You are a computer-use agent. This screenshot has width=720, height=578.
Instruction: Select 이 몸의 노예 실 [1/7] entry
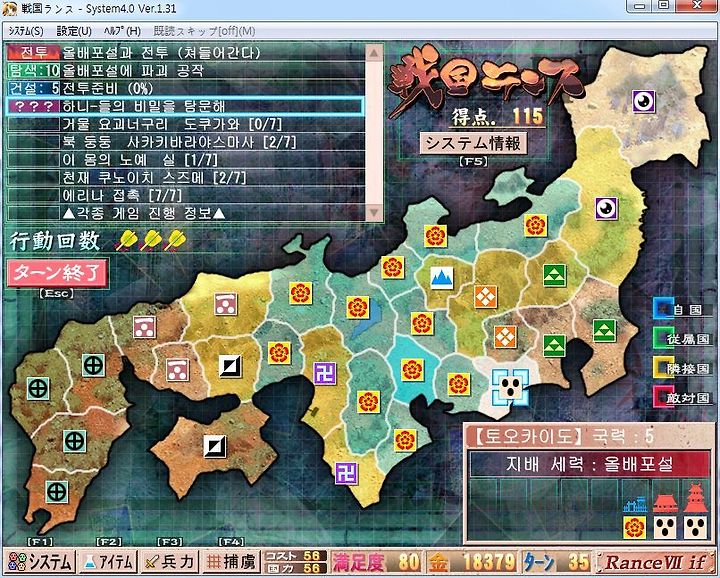tap(186, 160)
